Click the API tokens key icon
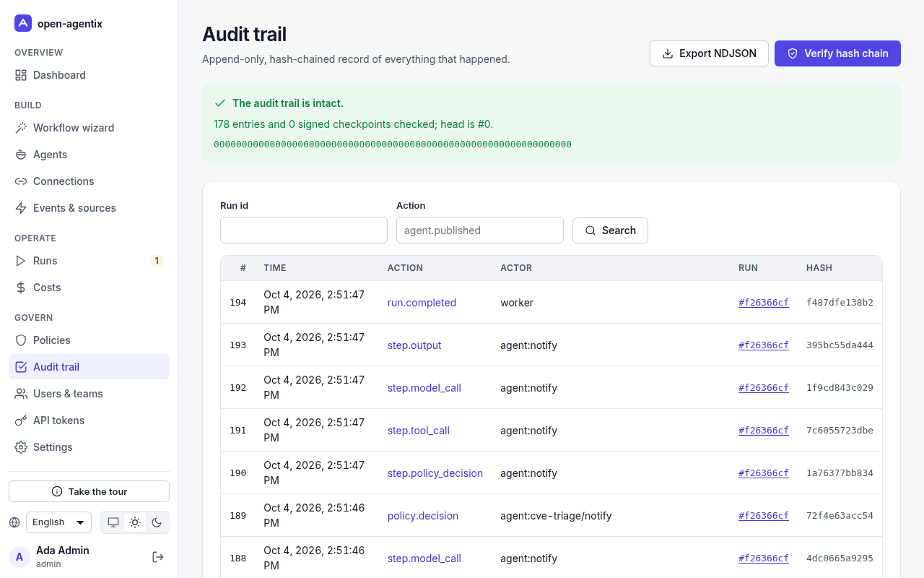924x578 pixels. [x=21, y=420]
